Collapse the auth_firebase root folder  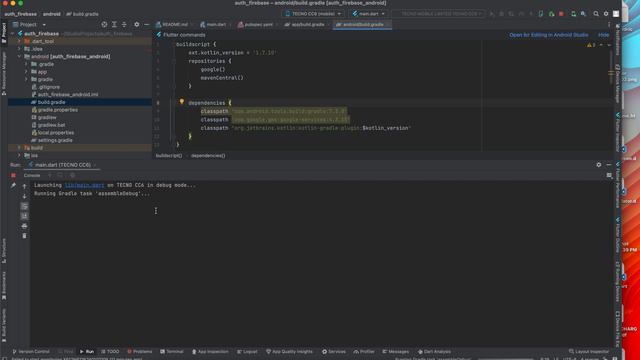(12, 33)
